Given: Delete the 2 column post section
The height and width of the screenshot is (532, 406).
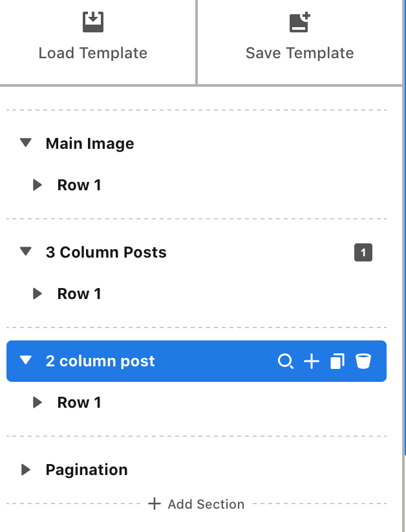Looking at the screenshot, I should (x=363, y=361).
